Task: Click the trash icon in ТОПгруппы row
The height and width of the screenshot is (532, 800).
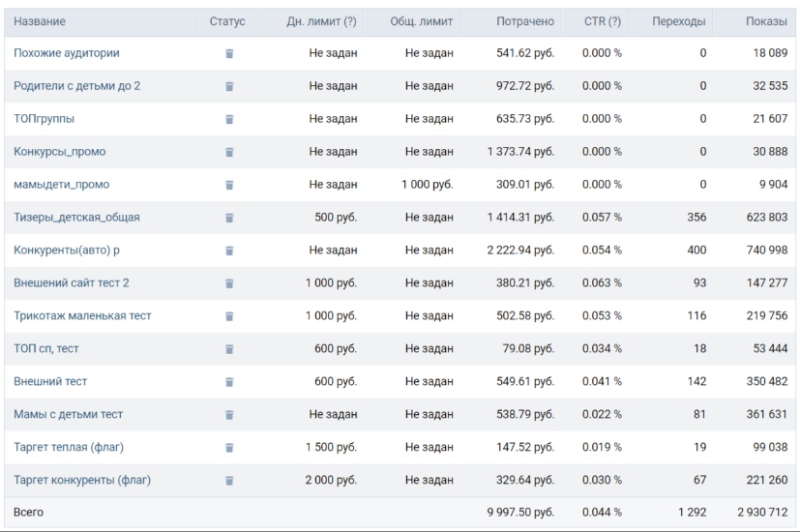Action: (x=229, y=119)
